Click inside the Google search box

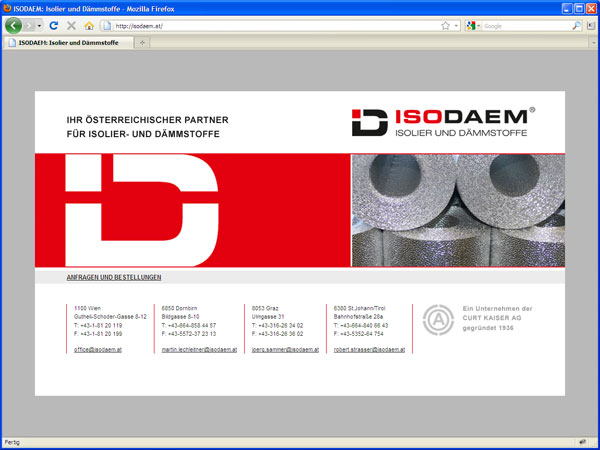click(x=527, y=26)
